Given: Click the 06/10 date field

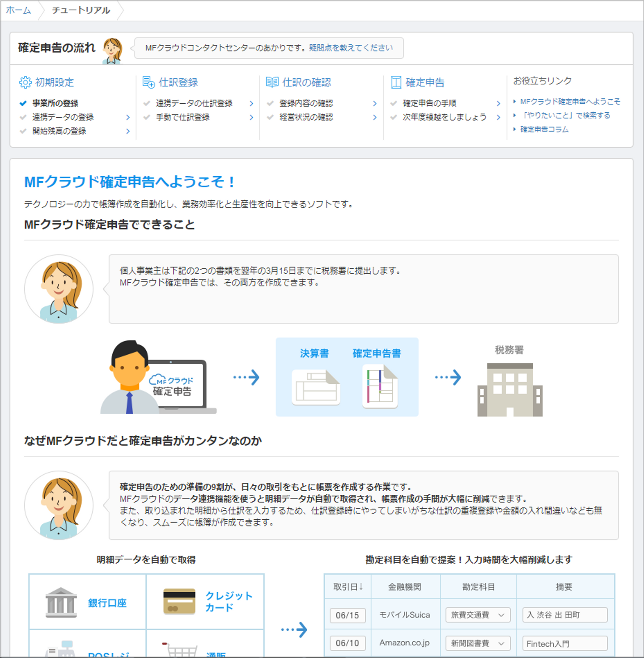Looking at the screenshot, I should click(x=347, y=643).
